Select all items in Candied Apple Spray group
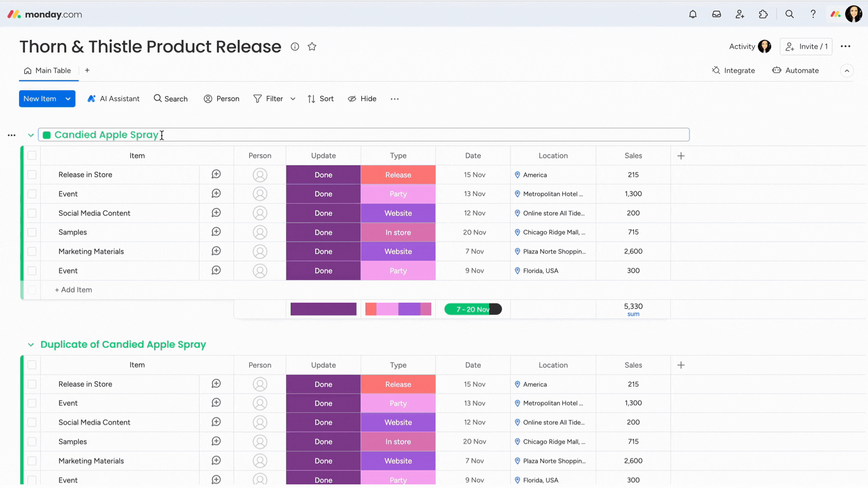 tap(32, 155)
